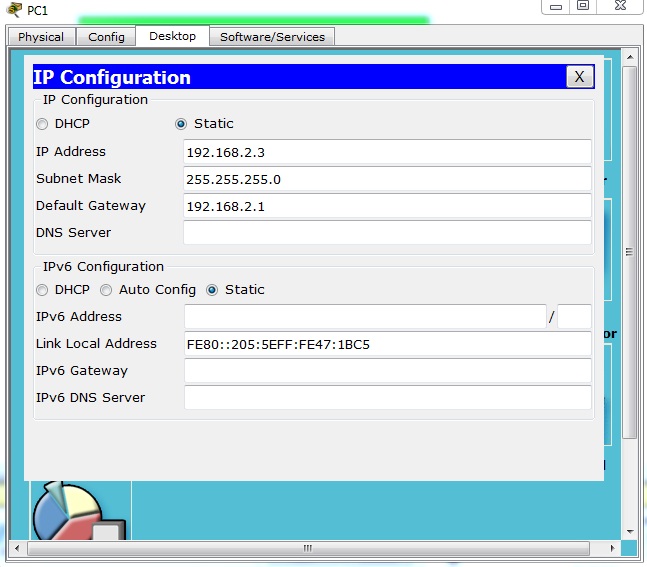Click the IP Address field 192.168.2.3
The image size is (647, 567).
[x=387, y=152]
